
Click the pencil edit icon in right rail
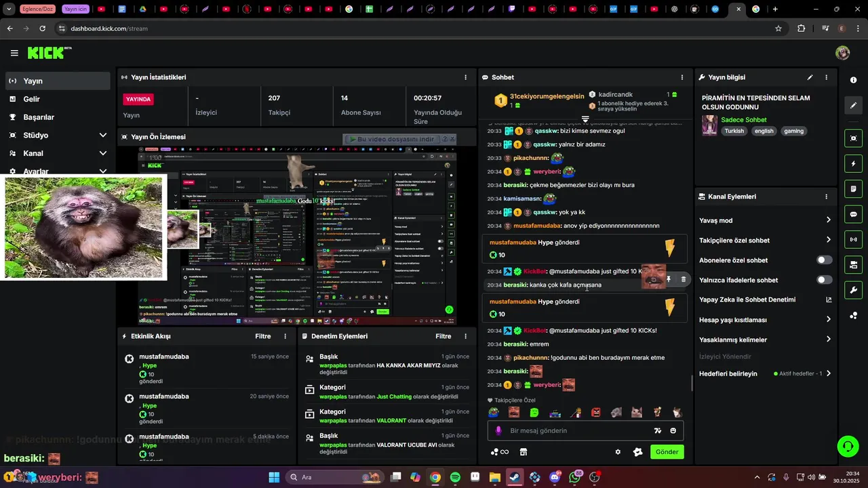coord(853,106)
